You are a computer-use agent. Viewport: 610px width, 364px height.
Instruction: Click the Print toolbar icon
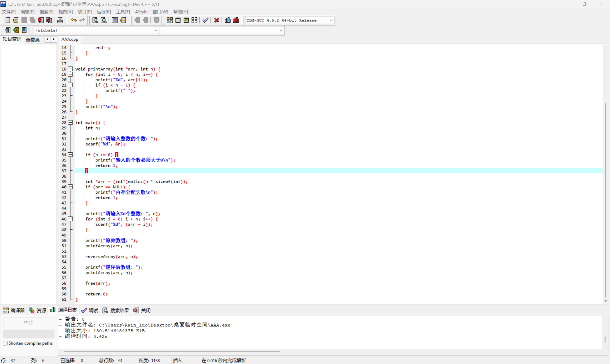[60, 20]
